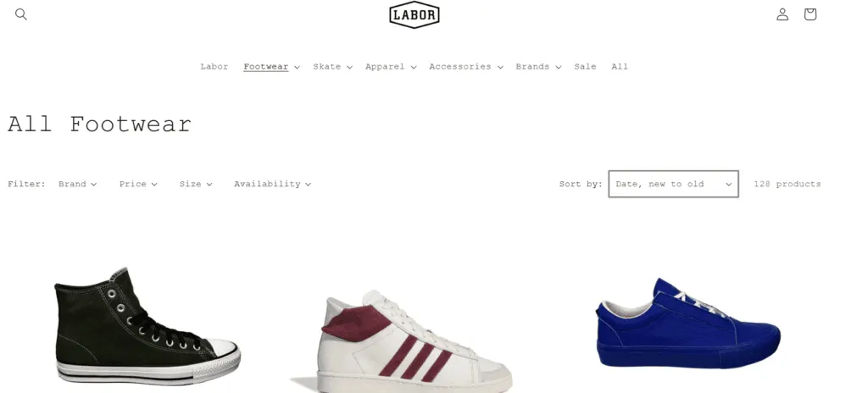Expand the Availability filter
Viewport: 868px width, 393px height.
click(x=272, y=184)
